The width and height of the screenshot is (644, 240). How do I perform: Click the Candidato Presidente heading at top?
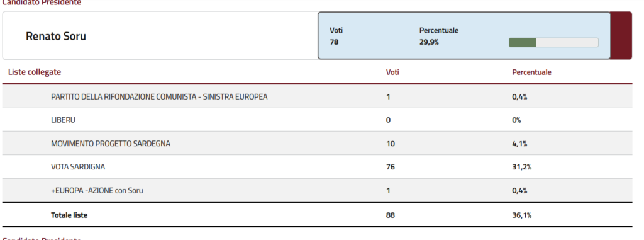pos(42,3)
